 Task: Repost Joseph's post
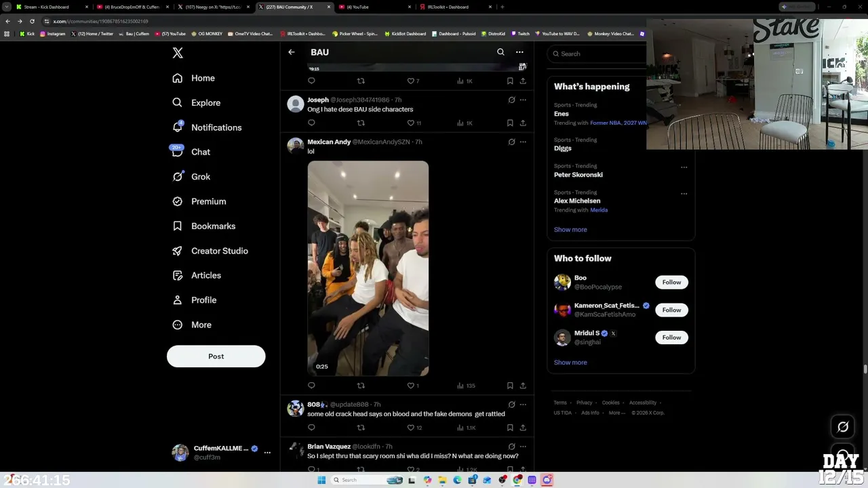coord(361,123)
